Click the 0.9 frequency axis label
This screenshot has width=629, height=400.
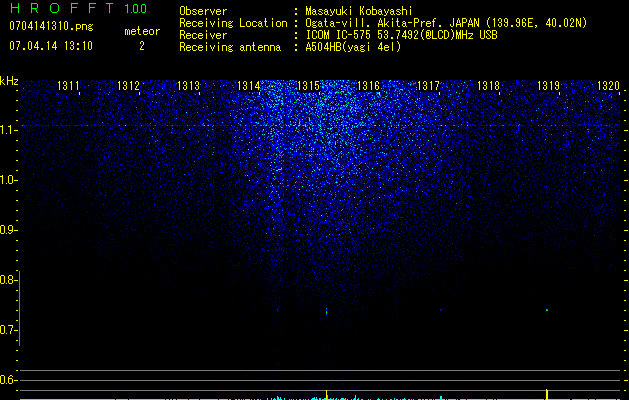click(7, 230)
